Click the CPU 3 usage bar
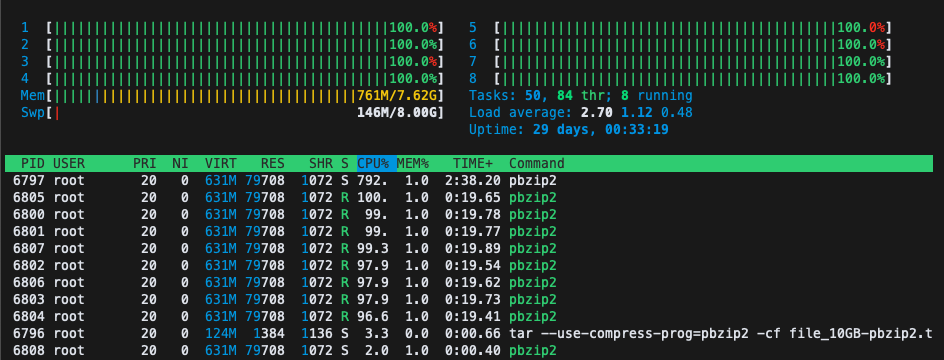944x360 pixels. (x=245, y=61)
